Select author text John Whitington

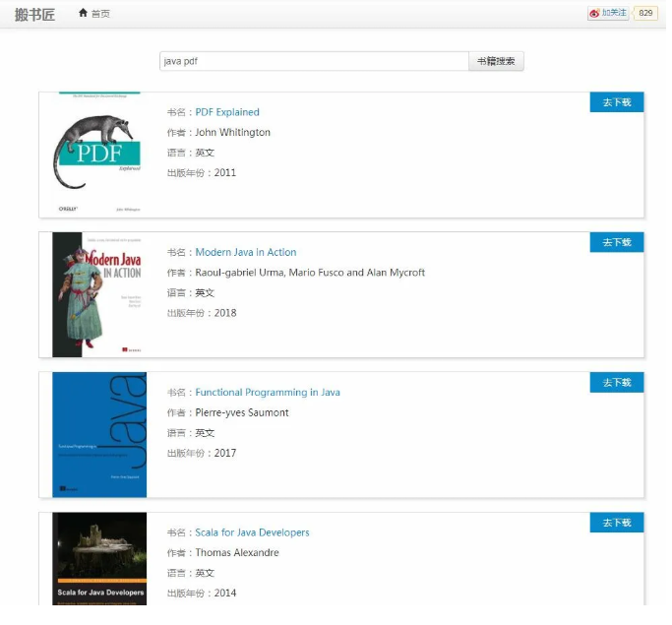pyautogui.click(x=235, y=133)
